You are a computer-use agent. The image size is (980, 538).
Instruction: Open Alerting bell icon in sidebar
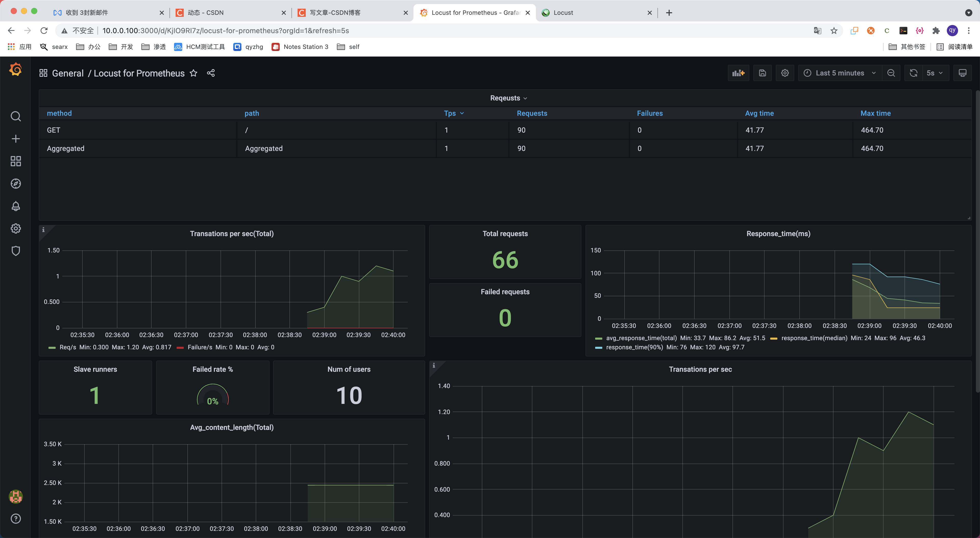[16, 206]
